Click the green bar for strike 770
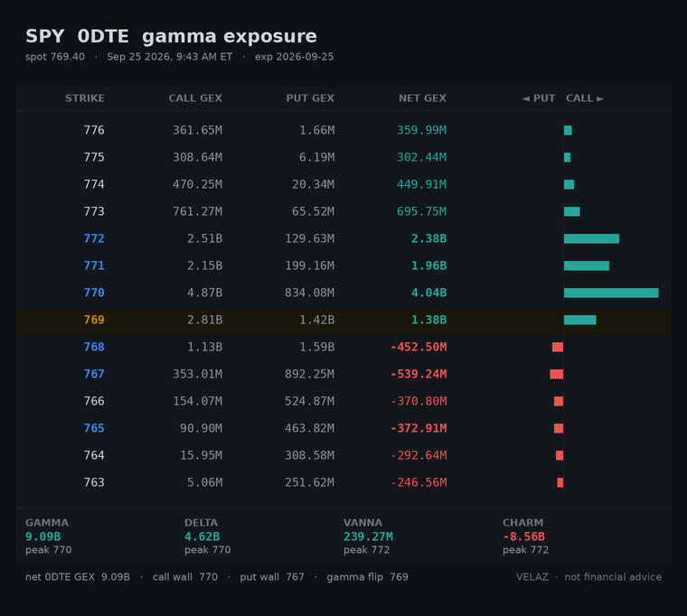The image size is (687, 616). 611,293
